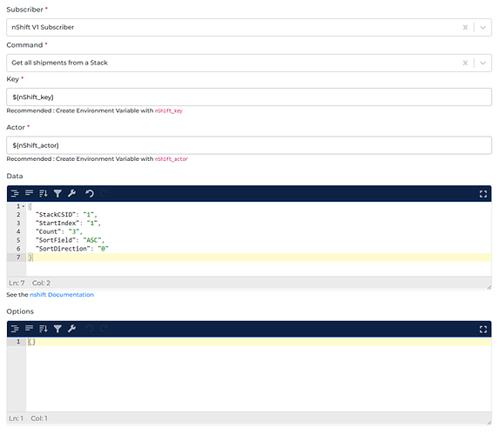The width and height of the screenshot is (504, 435).
Task: Filter contents in Options editor toolbar
Action: [57, 329]
